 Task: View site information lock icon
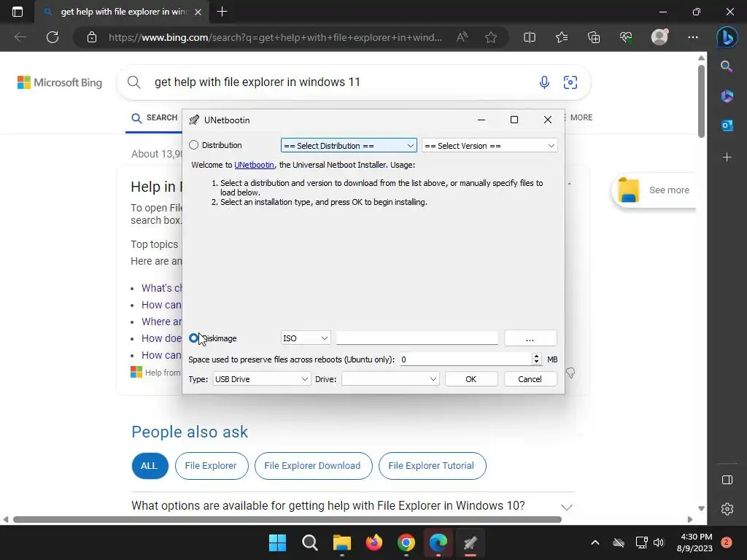(92, 37)
